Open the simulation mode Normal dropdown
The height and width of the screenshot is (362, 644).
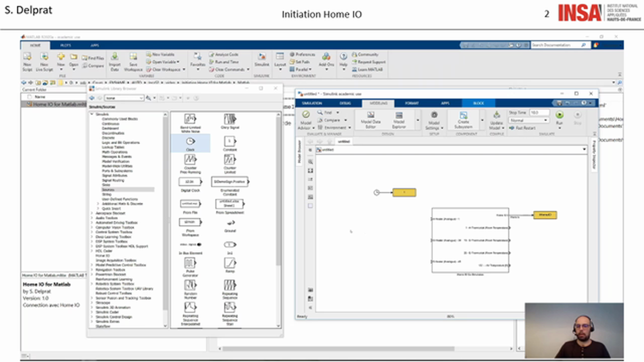coord(528,121)
